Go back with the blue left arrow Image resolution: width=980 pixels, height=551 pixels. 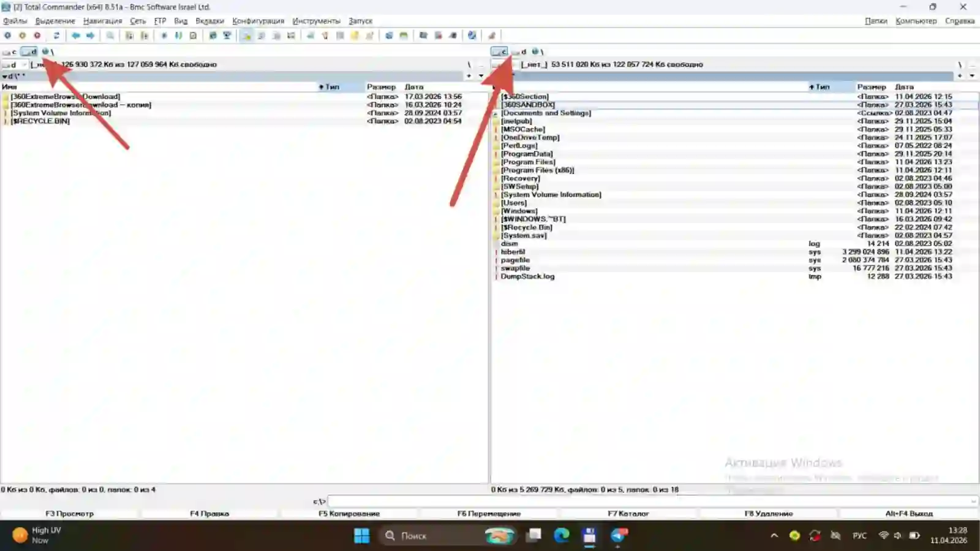pyautogui.click(x=76, y=36)
